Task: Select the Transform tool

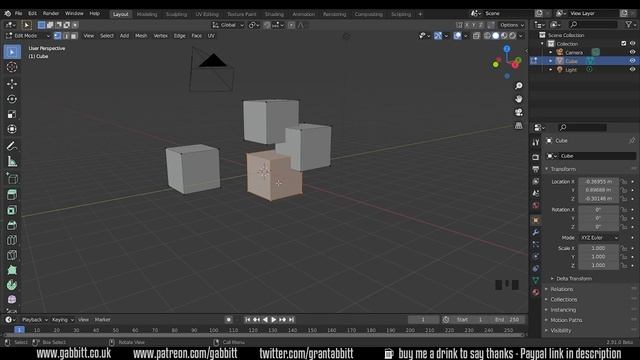Action: 12,129
